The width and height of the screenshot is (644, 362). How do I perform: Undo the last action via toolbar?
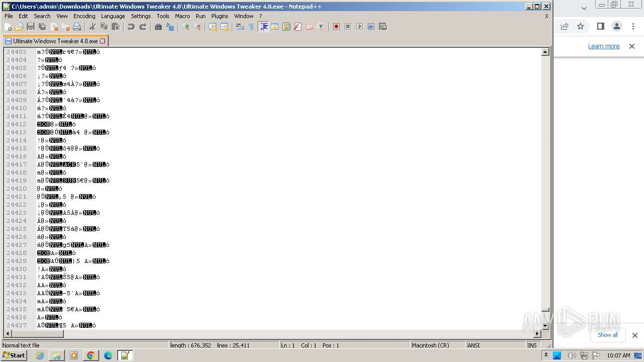[131, 27]
